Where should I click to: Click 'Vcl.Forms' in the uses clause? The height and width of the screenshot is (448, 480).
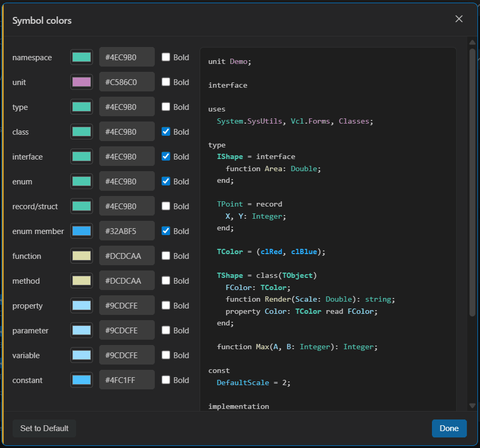[x=310, y=121]
